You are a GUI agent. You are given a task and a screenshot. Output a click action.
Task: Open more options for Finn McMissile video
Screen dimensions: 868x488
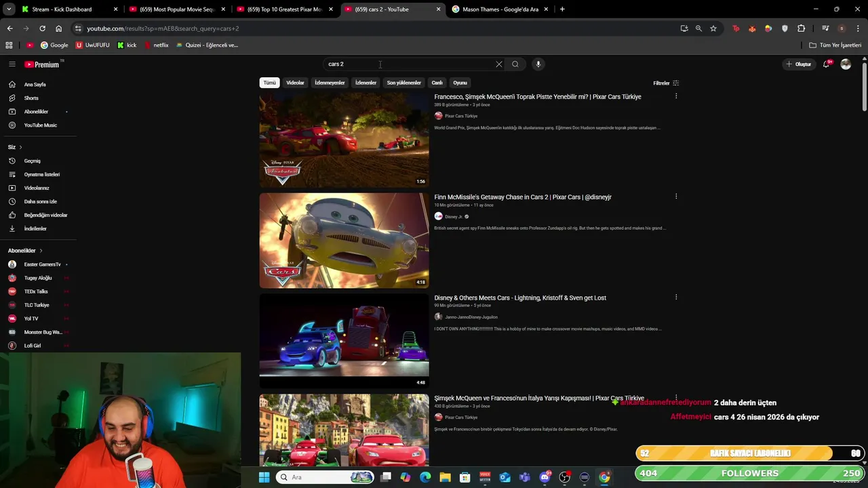pos(676,197)
